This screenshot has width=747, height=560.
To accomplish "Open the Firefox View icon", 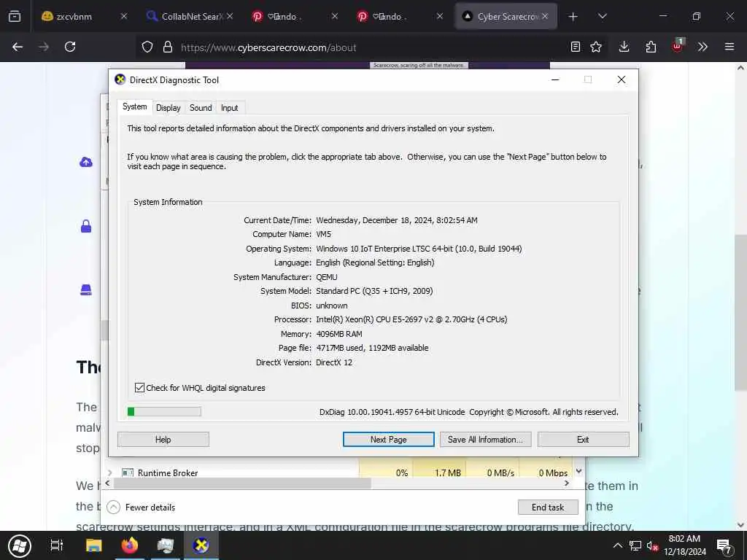I will click(x=15, y=16).
